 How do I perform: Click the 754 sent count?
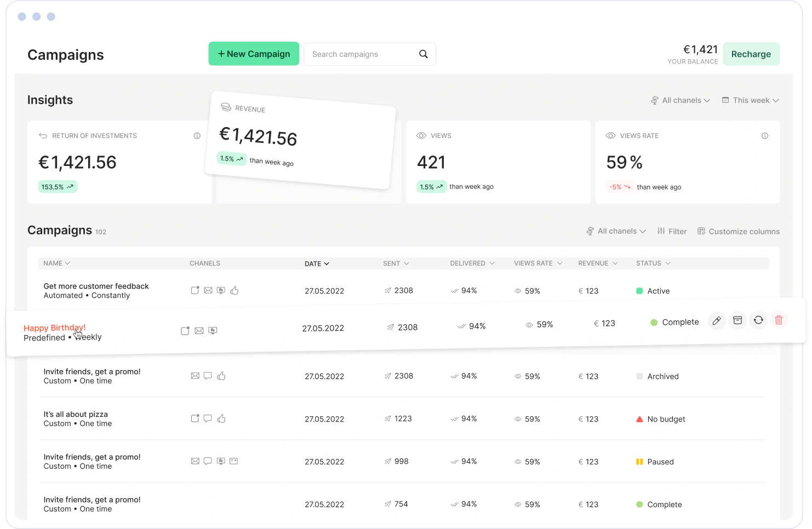pos(401,504)
